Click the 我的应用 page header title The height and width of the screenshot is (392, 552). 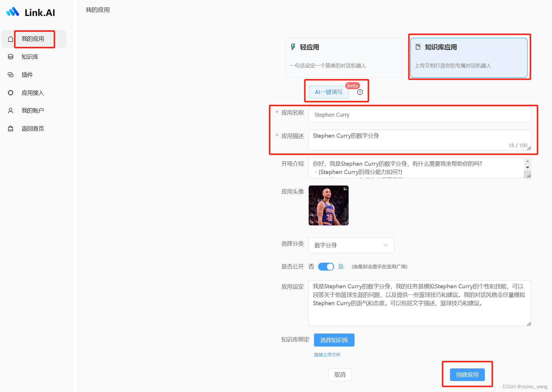point(98,10)
